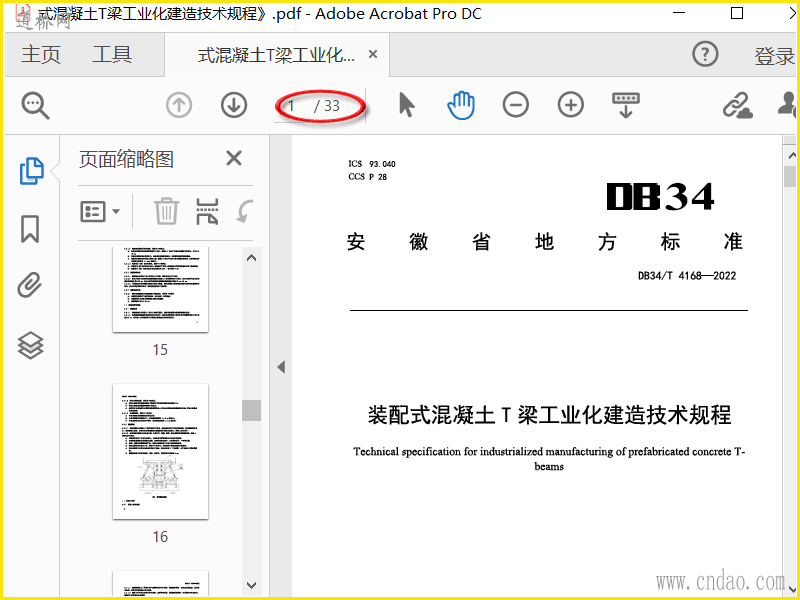The image size is (800, 600).
Task: Click the 页面缩略图 panel heading
Action: click(x=126, y=159)
